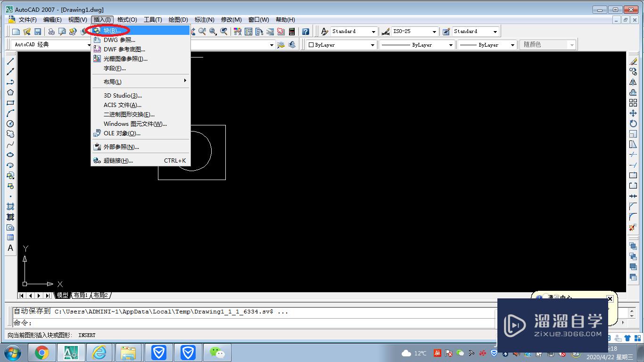644x362 pixels.
Task: Select the Table tool in Draw toolbar
Action: coord(10,238)
